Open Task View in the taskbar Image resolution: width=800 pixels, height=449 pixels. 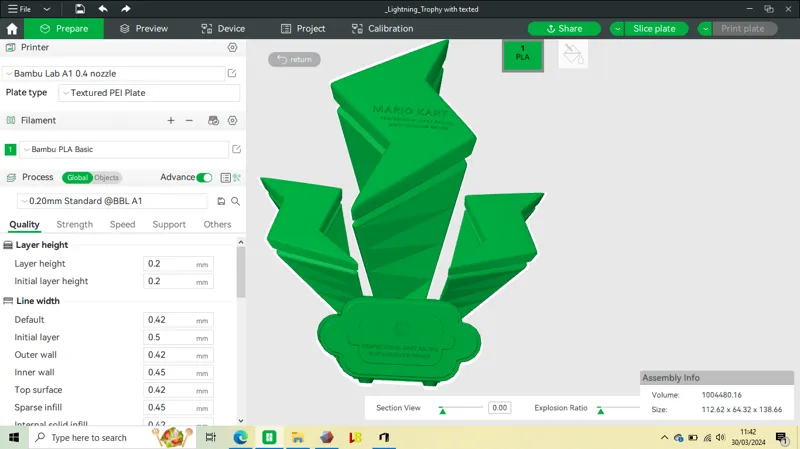click(x=211, y=437)
